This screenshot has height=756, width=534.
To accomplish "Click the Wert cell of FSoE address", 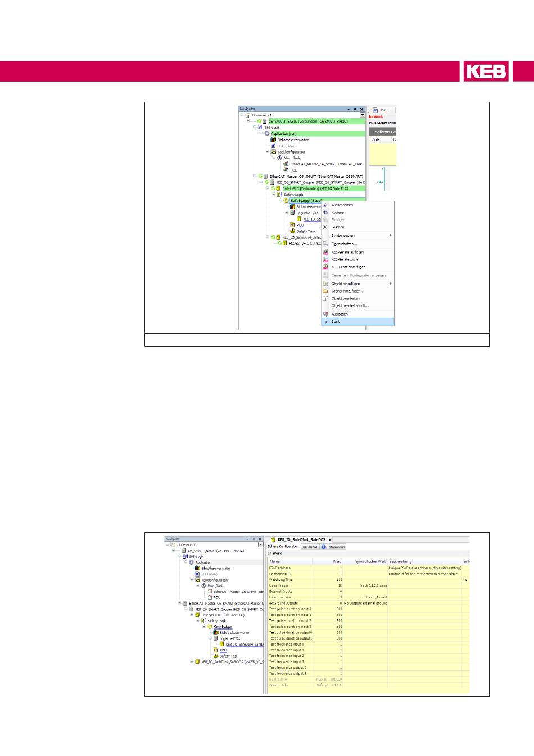I will (x=328, y=568).
